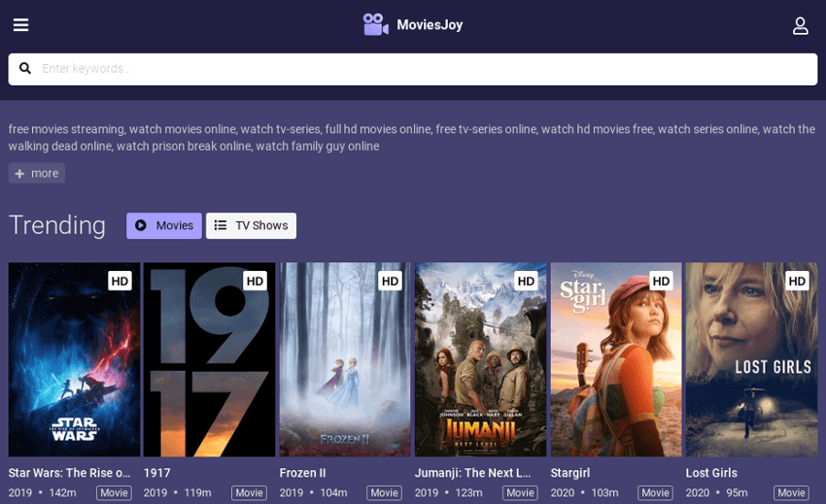Click the search magnifier icon
Screen dimensions: 826x504
tap(24, 69)
